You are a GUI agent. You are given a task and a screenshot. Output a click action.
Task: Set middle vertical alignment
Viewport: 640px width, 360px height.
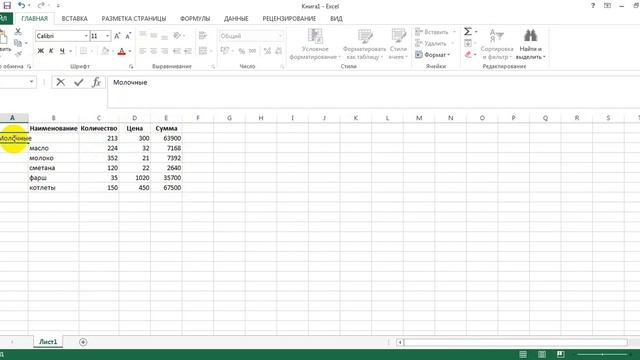coord(153,36)
